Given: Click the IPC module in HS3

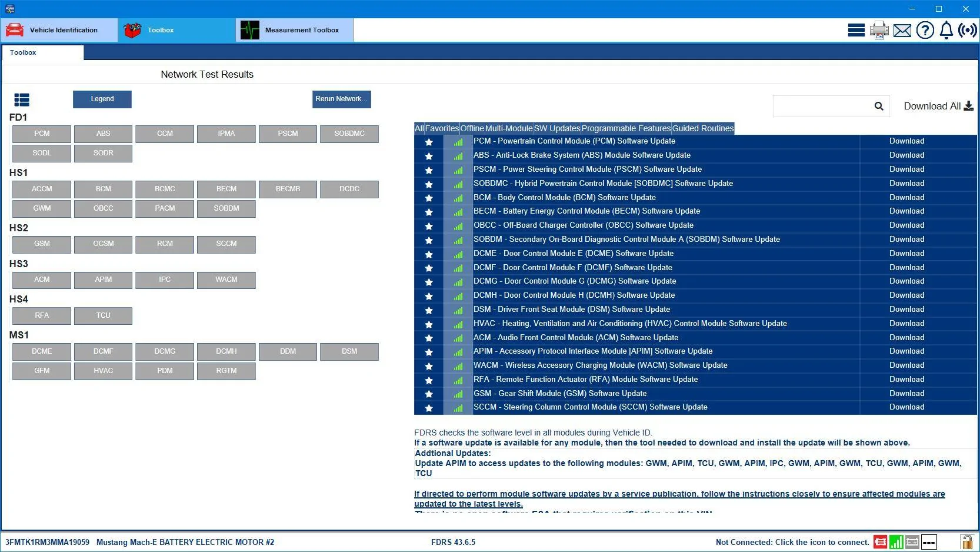Looking at the screenshot, I should click(x=165, y=280).
